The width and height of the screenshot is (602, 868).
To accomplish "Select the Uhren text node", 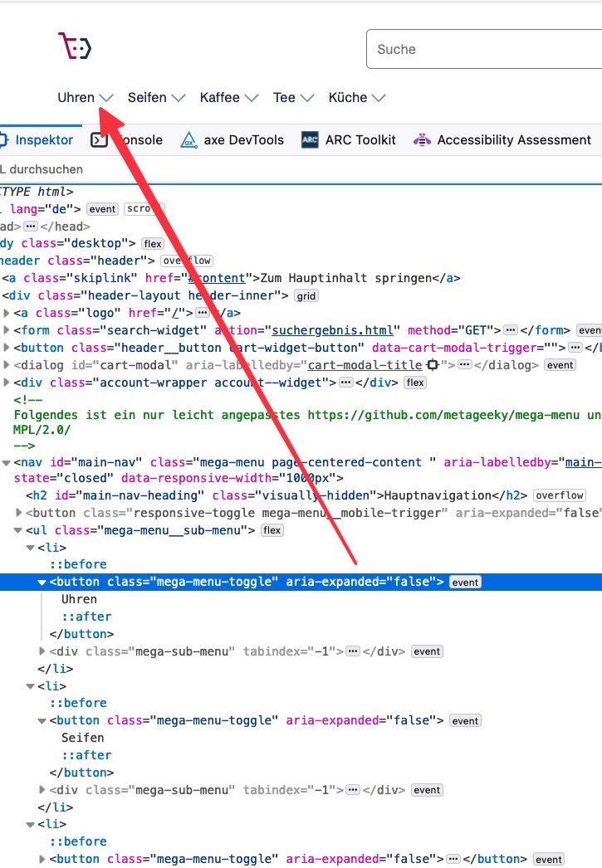I will pyautogui.click(x=79, y=599).
